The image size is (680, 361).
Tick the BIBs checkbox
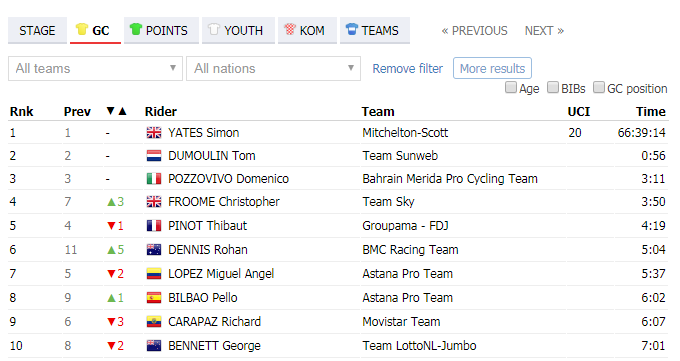pyautogui.click(x=552, y=88)
